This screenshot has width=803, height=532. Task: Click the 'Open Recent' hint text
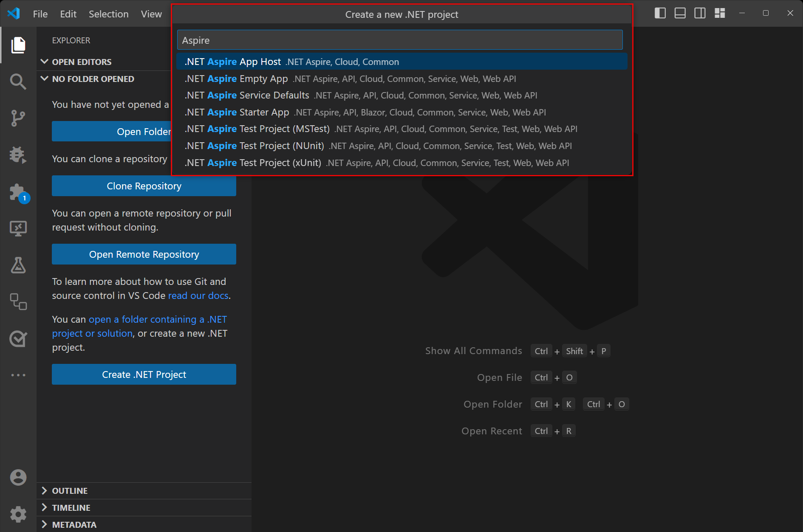(492, 431)
